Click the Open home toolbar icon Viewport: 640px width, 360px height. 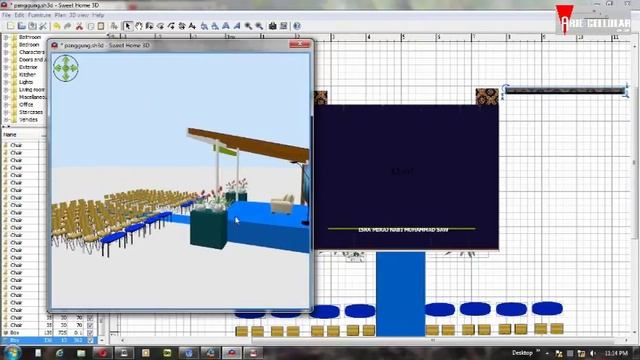[x=22, y=26]
